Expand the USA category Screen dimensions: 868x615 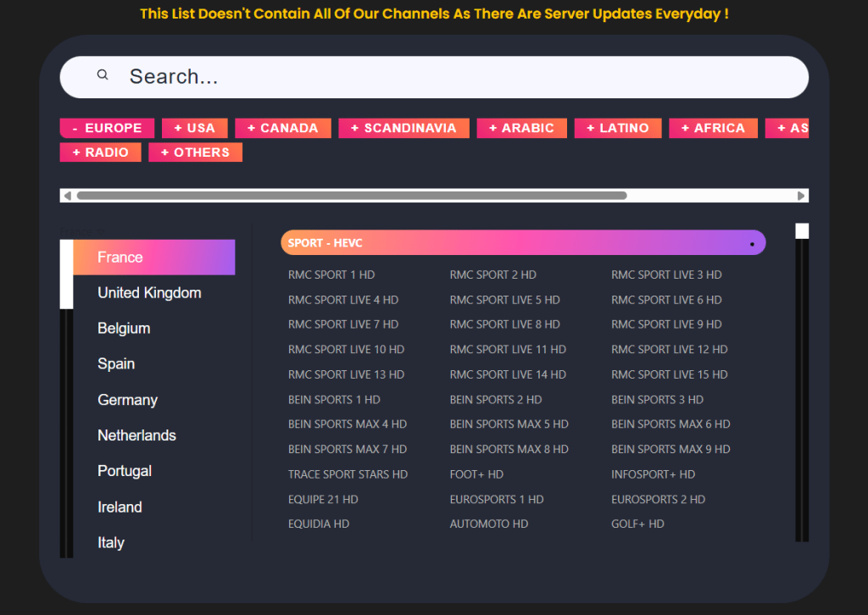click(194, 128)
